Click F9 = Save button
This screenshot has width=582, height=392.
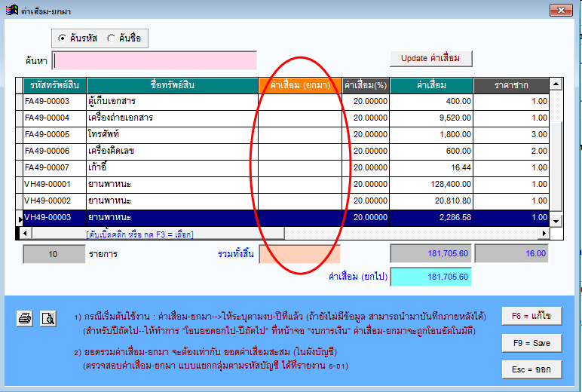pyautogui.click(x=531, y=343)
